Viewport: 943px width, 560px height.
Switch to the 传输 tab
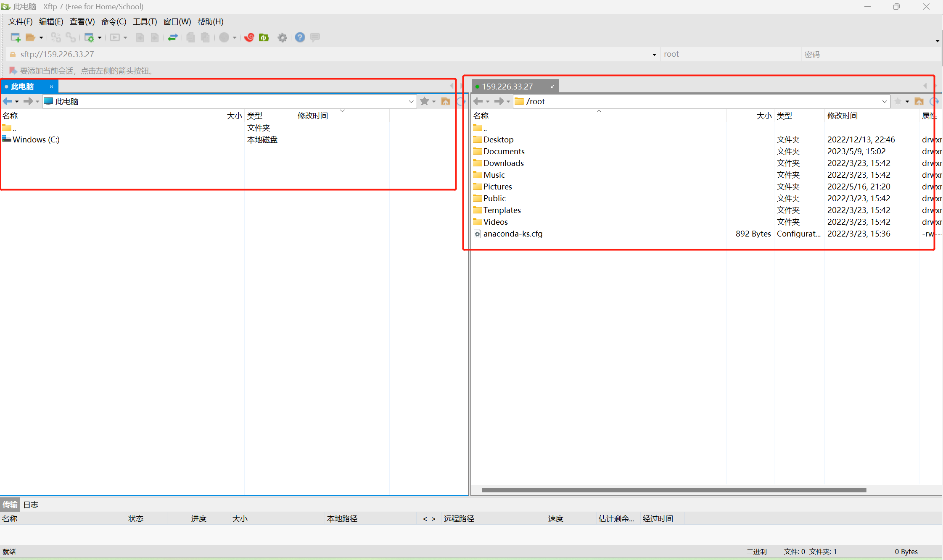(10, 505)
